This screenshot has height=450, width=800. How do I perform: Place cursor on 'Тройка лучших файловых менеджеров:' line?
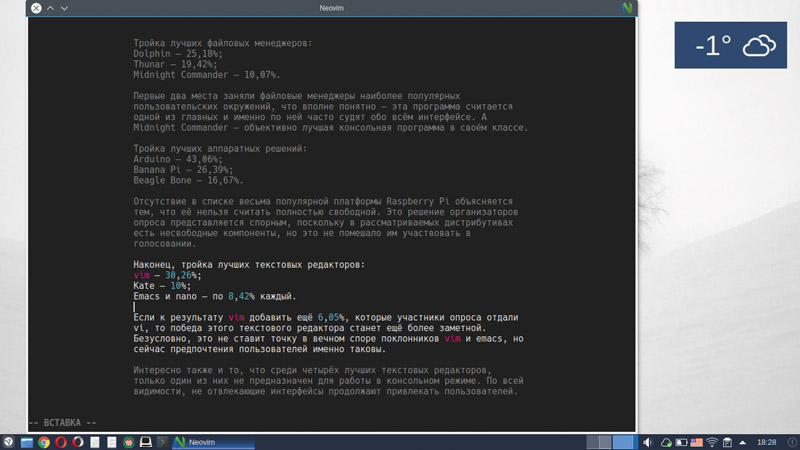(x=222, y=43)
